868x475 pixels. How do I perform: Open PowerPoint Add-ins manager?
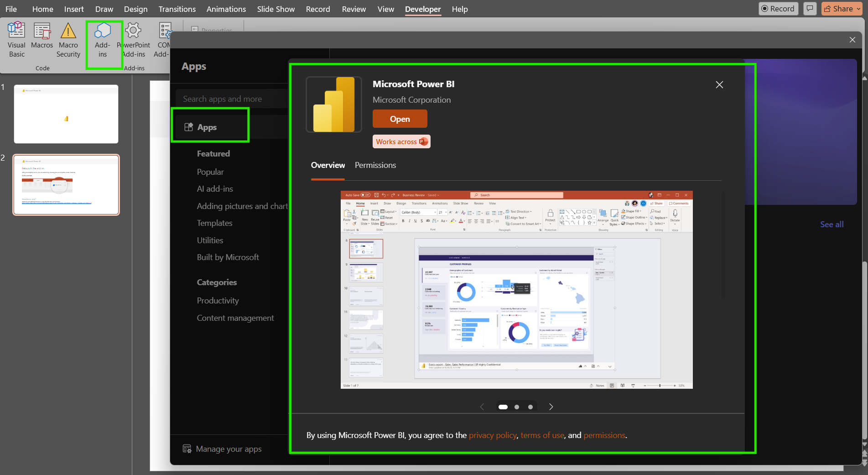pos(134,40)
